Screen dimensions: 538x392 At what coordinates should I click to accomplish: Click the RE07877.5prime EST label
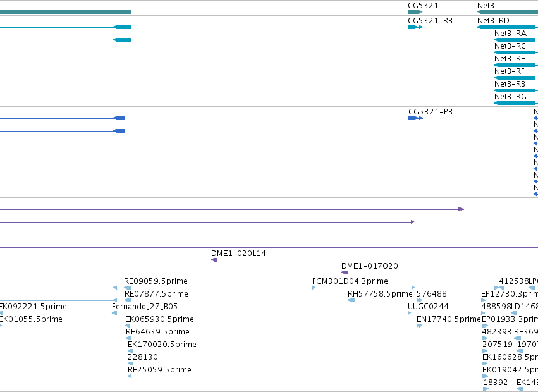click(156, 294)
